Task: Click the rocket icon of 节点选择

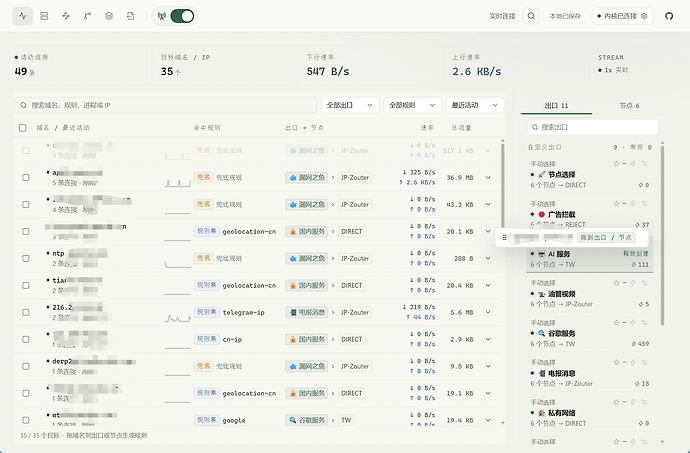Action: tap(542, 175)
